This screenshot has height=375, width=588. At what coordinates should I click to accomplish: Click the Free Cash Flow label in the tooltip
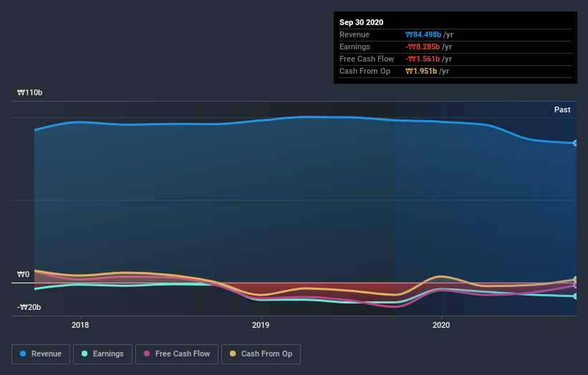point(367,59)
